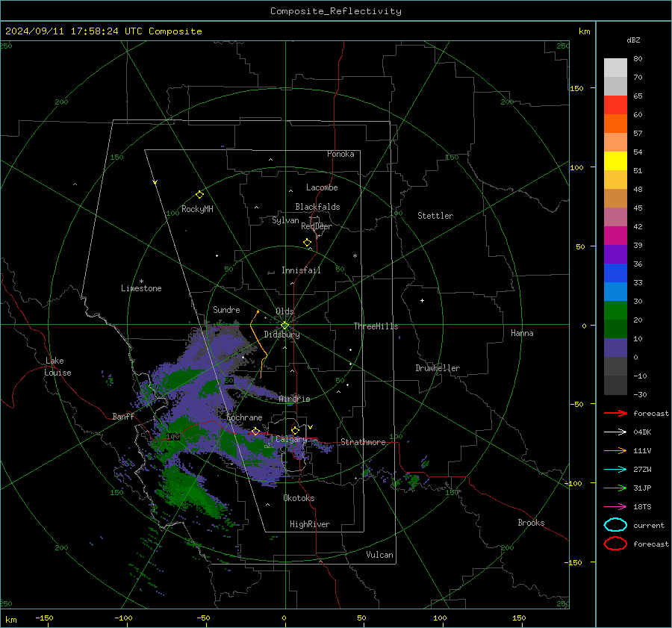
Task: Click the bright green swatch below 30 label
Action: pos(615,311)
